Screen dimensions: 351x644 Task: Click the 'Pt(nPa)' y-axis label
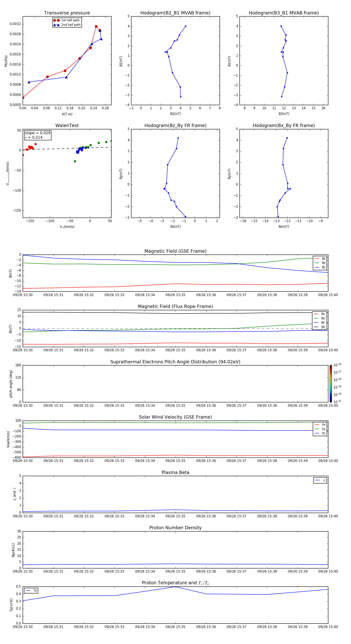[6, 61]
